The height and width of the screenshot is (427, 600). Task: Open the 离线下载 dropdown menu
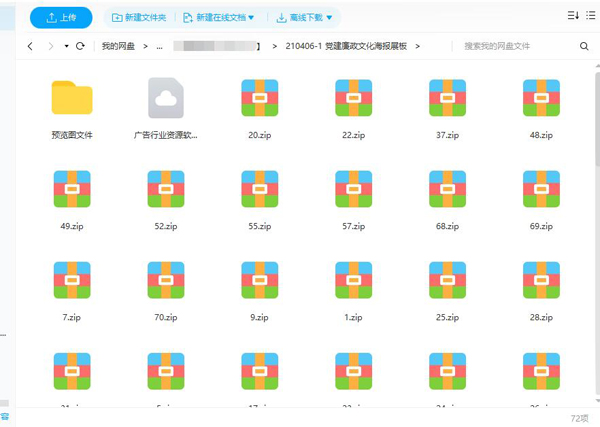pos(304,18)
